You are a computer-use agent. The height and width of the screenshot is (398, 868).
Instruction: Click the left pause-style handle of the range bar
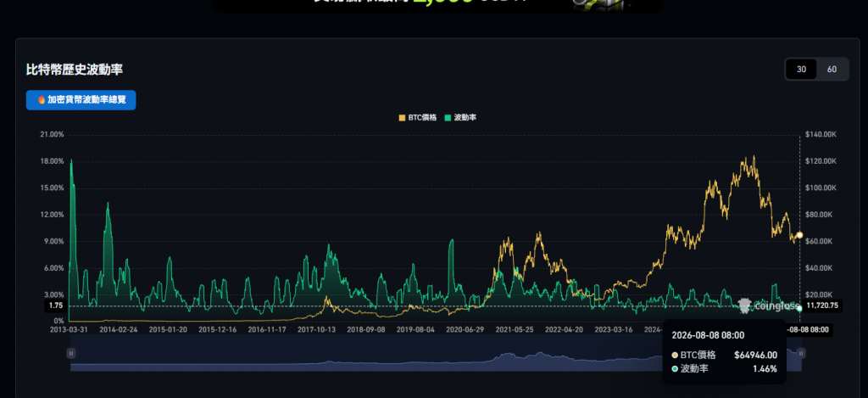pos(71,353)
